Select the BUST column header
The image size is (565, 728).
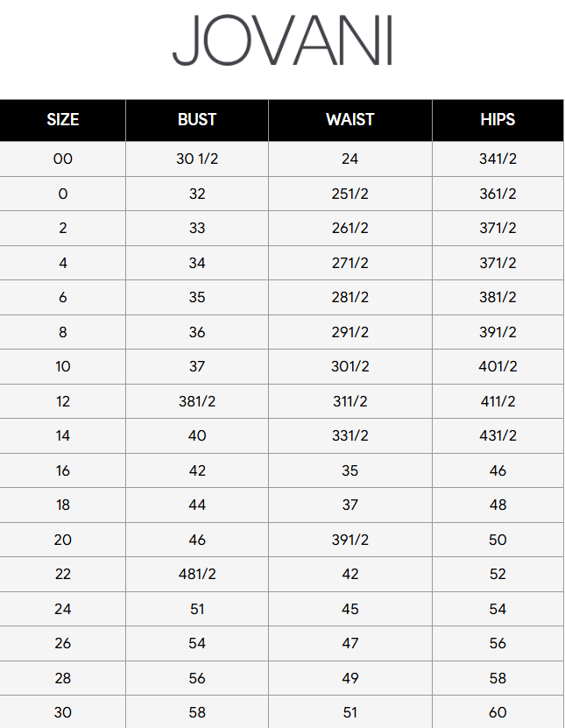coord(197,120)
